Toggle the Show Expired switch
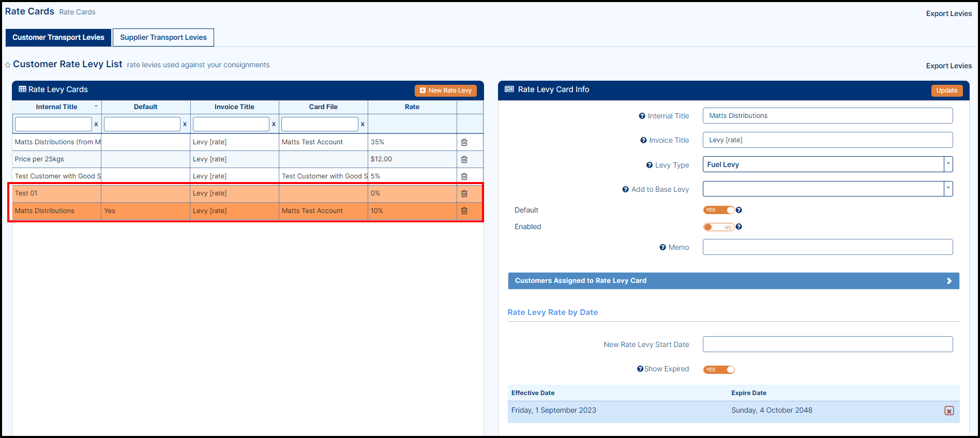 pyautogui.click(x=718, y=369)
